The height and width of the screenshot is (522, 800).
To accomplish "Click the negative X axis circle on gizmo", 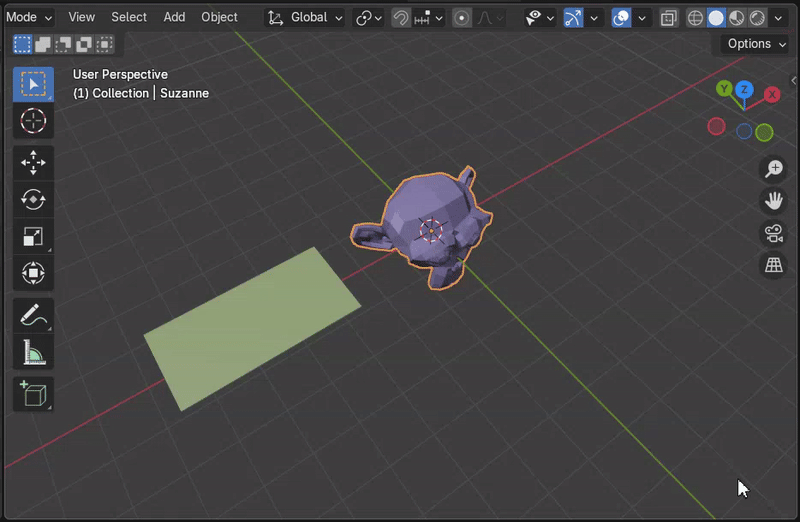I will pos(716,126).
